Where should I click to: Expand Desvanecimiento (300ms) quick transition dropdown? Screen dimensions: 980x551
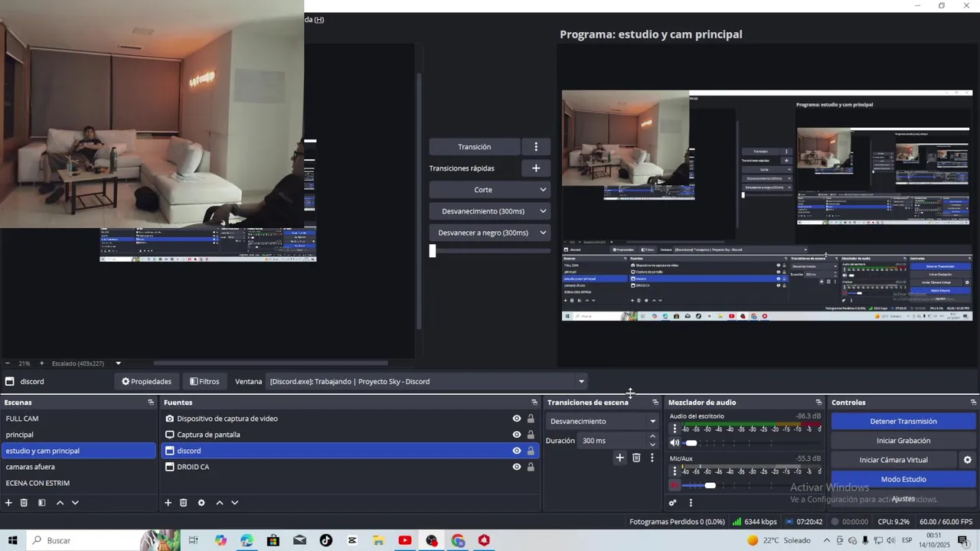[543, 211]
